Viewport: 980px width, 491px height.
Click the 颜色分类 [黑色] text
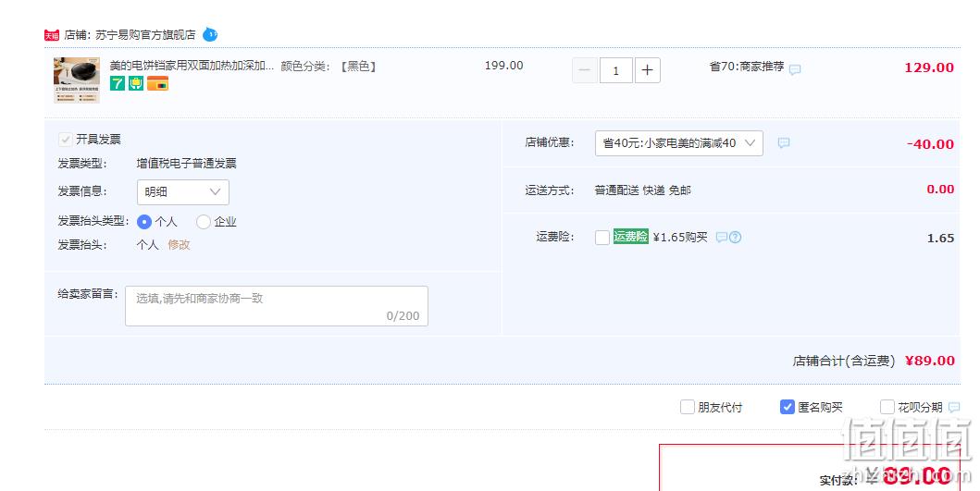click(x=329, y=67)
